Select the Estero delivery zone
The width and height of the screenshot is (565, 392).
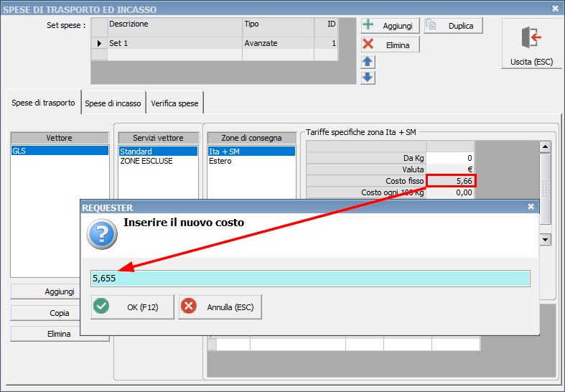click(x=251, y=161)
